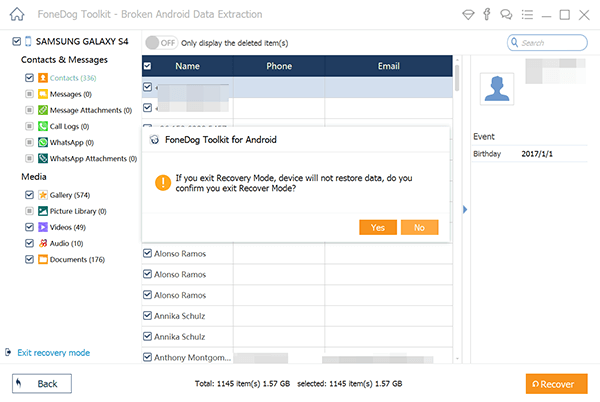600x402 pixels.
Task: Click scroll up arrow of contacts list
Action: click(x=457, y=60)
